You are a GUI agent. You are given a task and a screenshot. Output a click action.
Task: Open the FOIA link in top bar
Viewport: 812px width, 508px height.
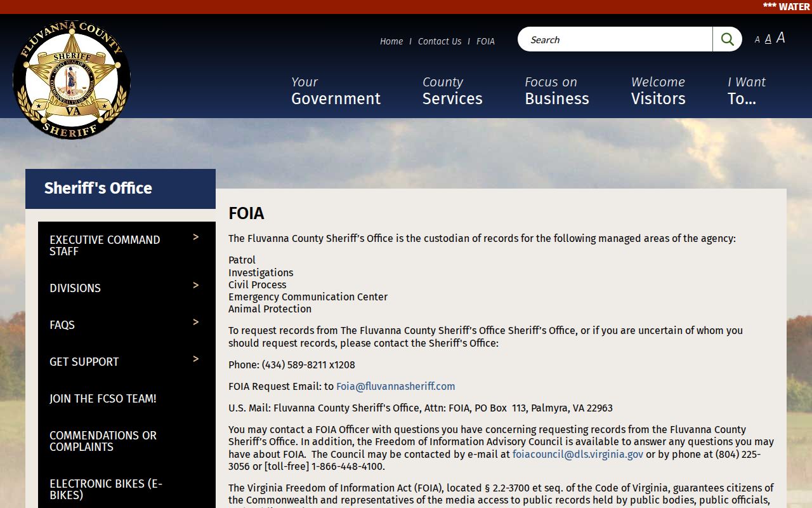pos(485,41)
